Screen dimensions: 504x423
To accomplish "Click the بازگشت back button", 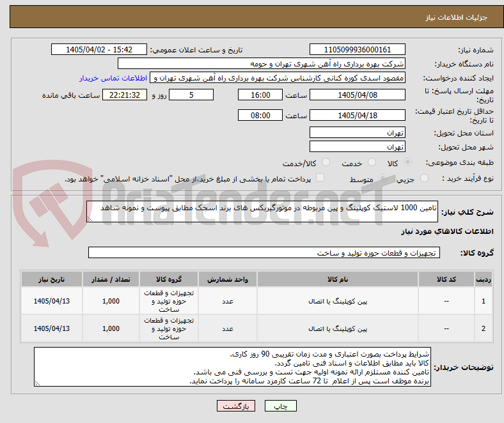I will click(236, 406).
